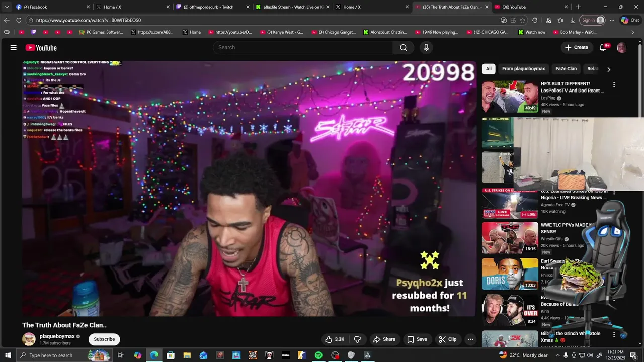
Task: Open Copilot Chat button in Edge
Action: tap(631, 20)
